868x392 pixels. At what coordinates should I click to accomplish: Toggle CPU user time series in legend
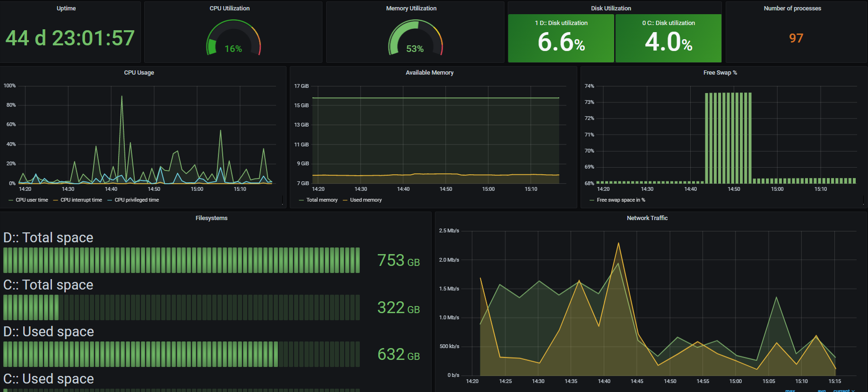coord(32,200)
